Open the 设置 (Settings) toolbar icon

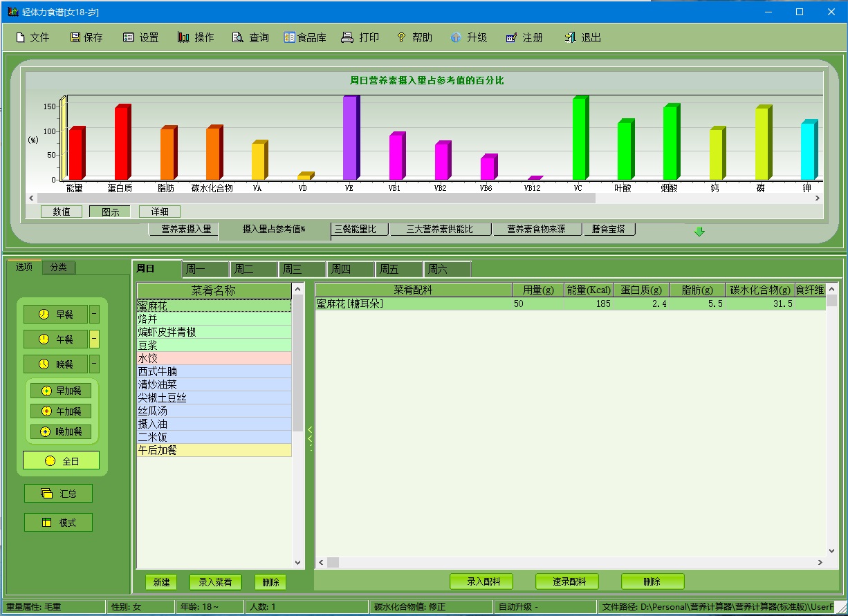[x=129, y=38]
